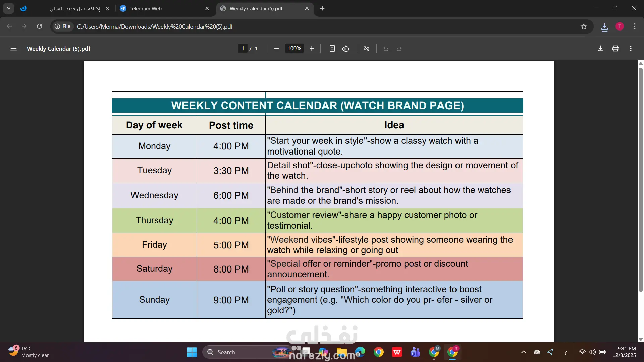Open Chrome customize and control menu

pyautogui.click(x=635, y=26)
